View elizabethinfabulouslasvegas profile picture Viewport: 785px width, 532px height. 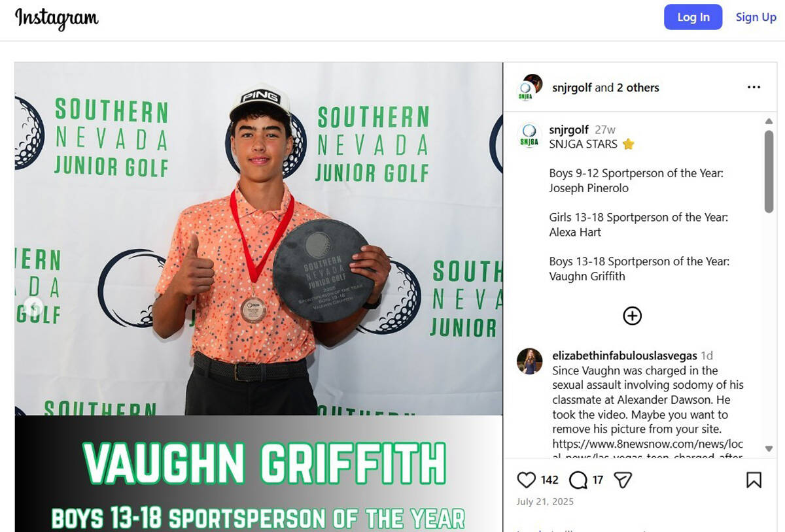[529, 361]
